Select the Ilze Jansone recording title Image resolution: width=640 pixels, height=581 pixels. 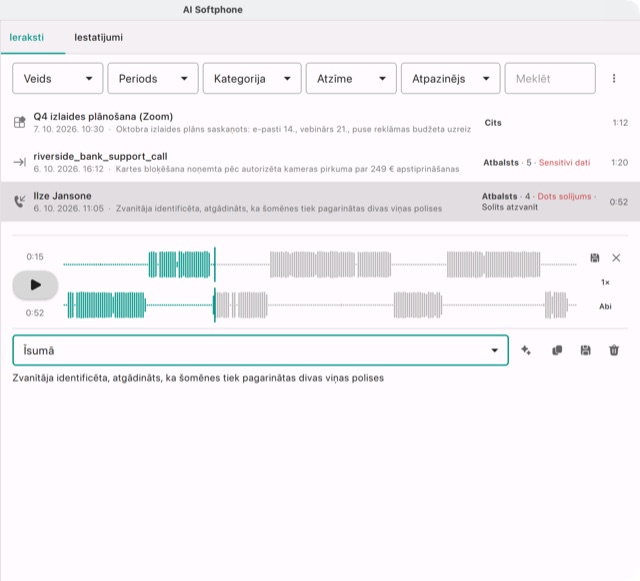62,196
